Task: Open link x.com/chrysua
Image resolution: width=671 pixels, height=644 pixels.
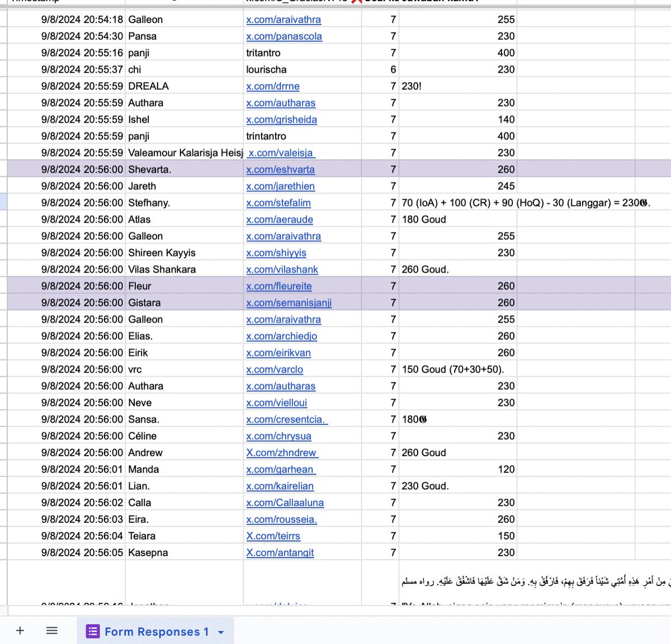Action: point(278,436)
